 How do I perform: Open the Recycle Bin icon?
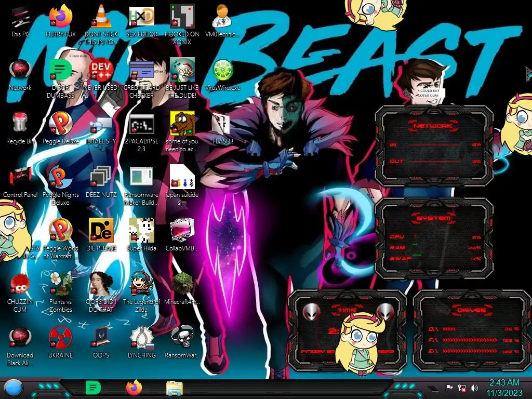[x=20, y=128]
